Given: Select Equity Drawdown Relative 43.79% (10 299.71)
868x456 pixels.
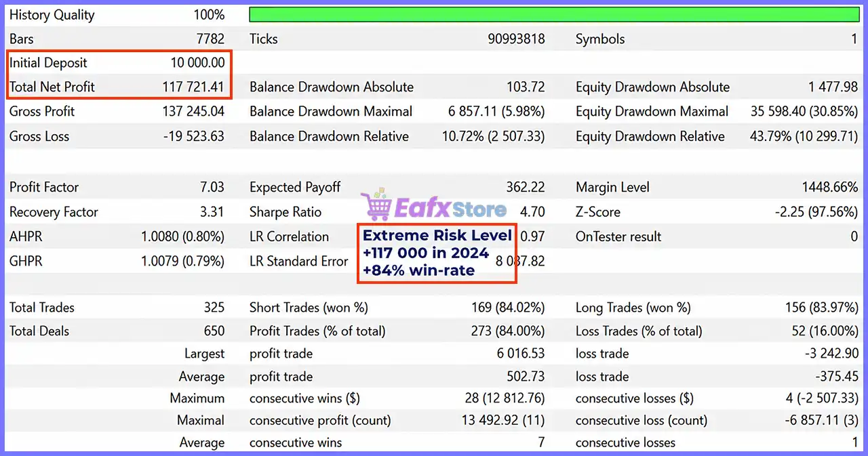Looking at the screenshot, I should pyautogui.click(x=804, y=136).
